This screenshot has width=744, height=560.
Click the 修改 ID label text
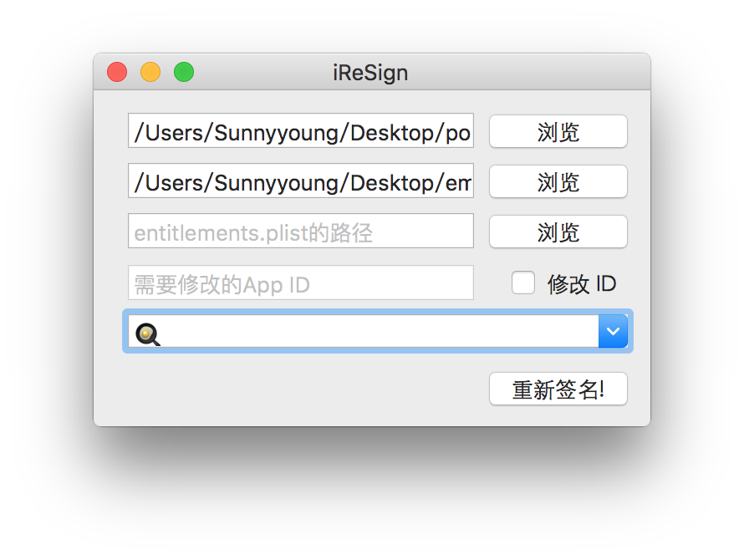pyautogui.click(x=582, y=284)
